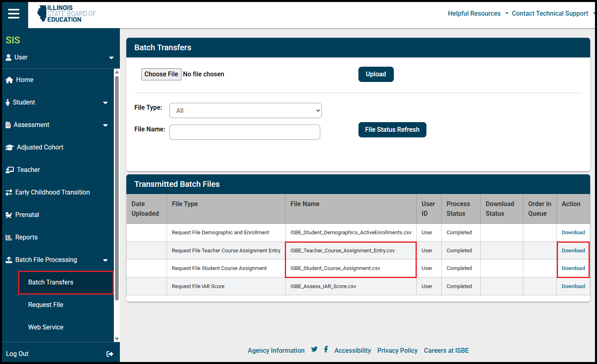
Task: Click the sidebar scrollbar down arrow
Action: pos(117,339)
